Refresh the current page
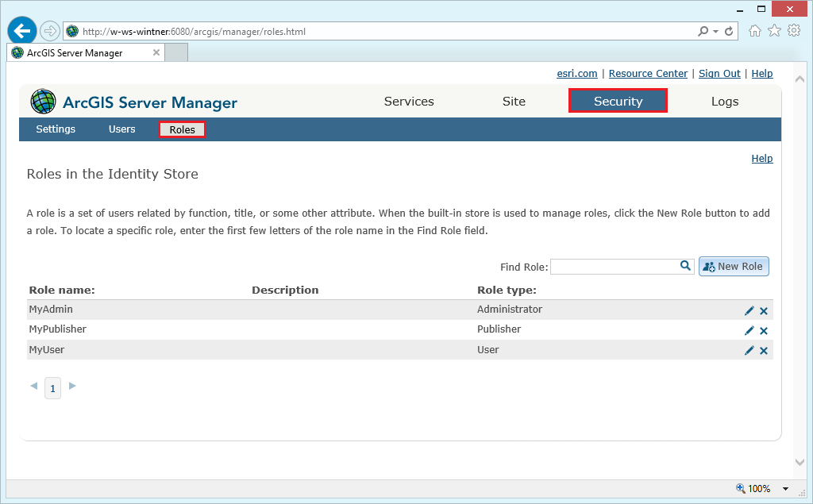Image resolution: width=813 pixels, height=504 pixels. click(728, 31)
